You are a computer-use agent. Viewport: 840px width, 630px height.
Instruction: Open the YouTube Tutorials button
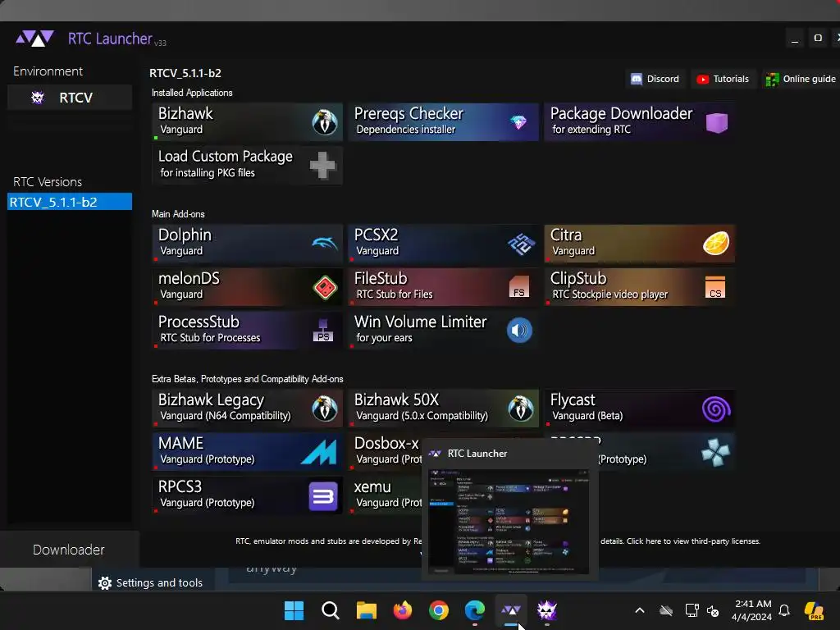(724, 79)
